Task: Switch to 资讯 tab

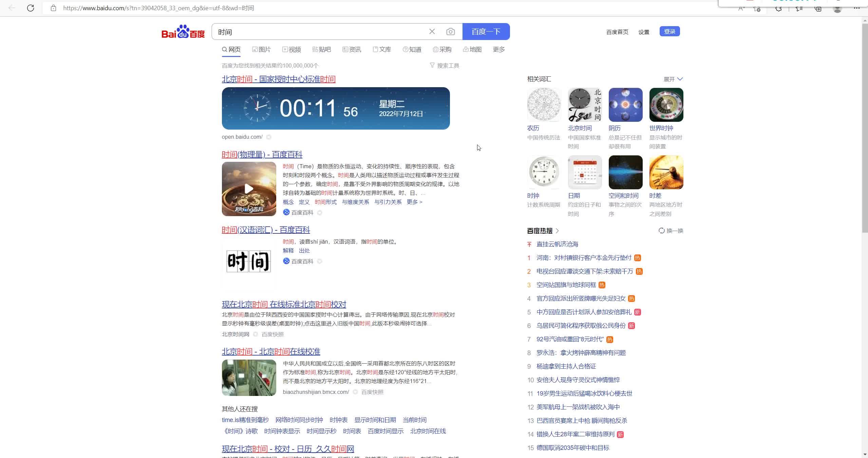Action: click(352, 50)
